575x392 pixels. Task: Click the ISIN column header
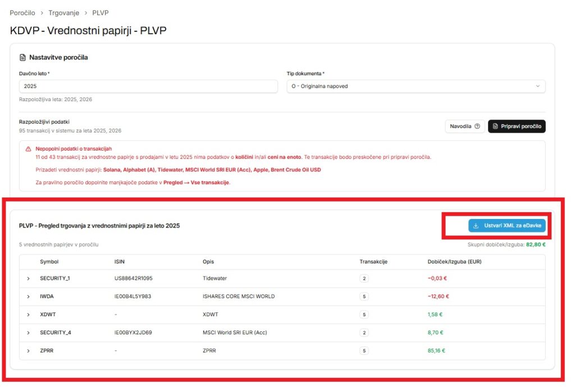coord(120,262)
